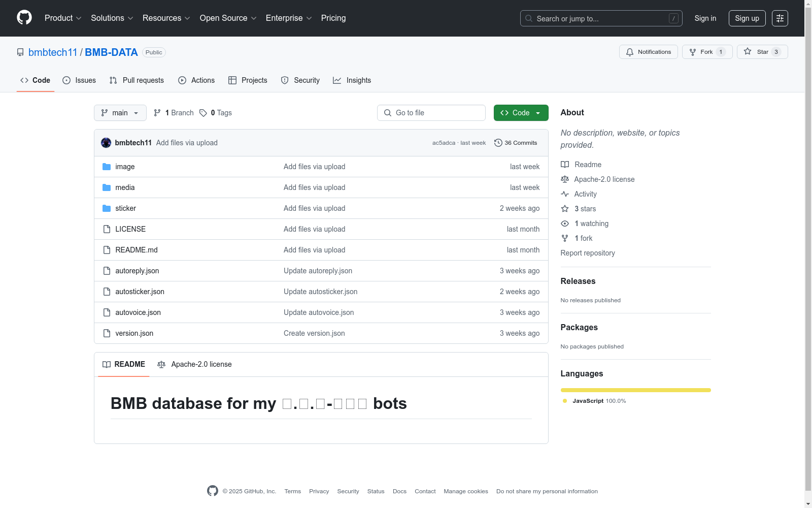812x508 pixels.
Task: Open the global navigation menu icon button
Action: (x=780, y=18)
